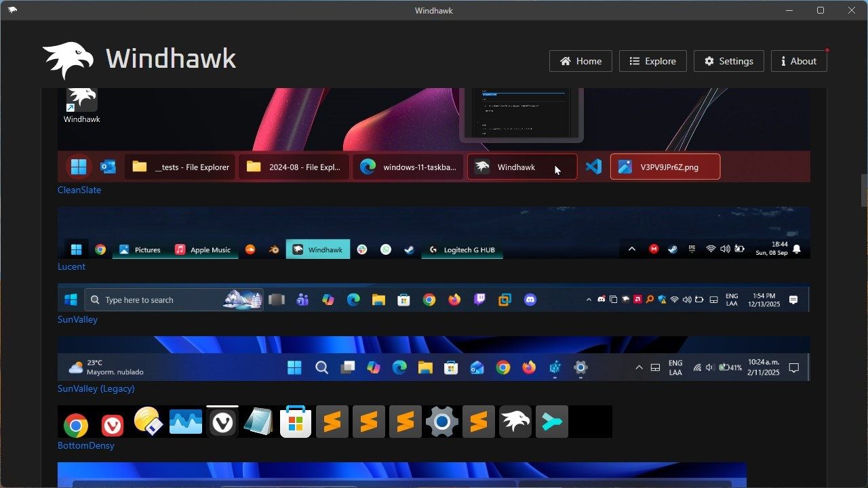
Task: Click Outlook icon in CleanSlate preview
Action: [x=107, y=167]
